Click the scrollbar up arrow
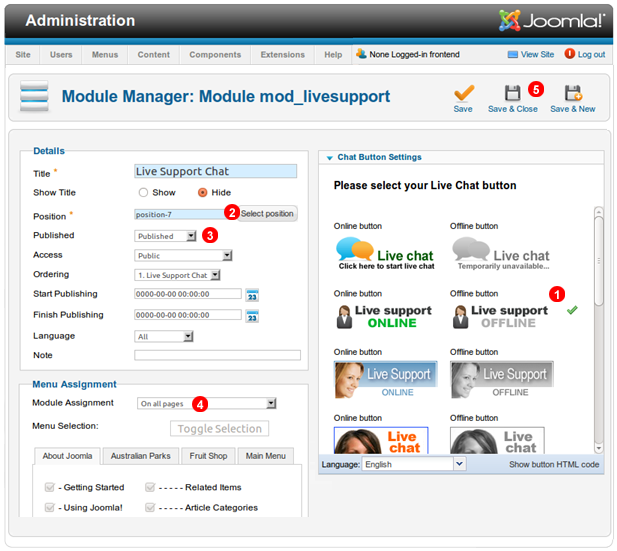The height and width of the screenshot is (551, 617). point(599,211)
